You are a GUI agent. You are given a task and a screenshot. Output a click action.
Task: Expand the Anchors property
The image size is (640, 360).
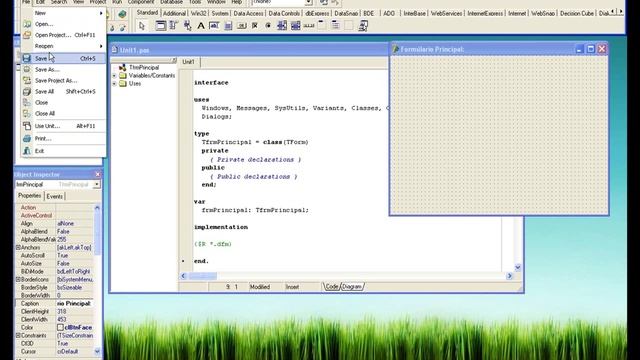(x=18, y=247)
